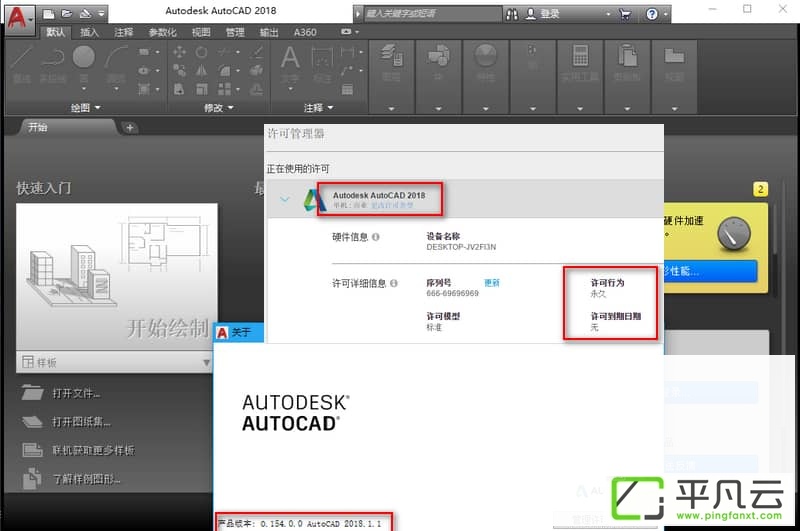This screenshot has width=800, height=531.
Task: Select the Ellipse tool in Draw panel
Action: pyautogui.click(x=144, y=70)
